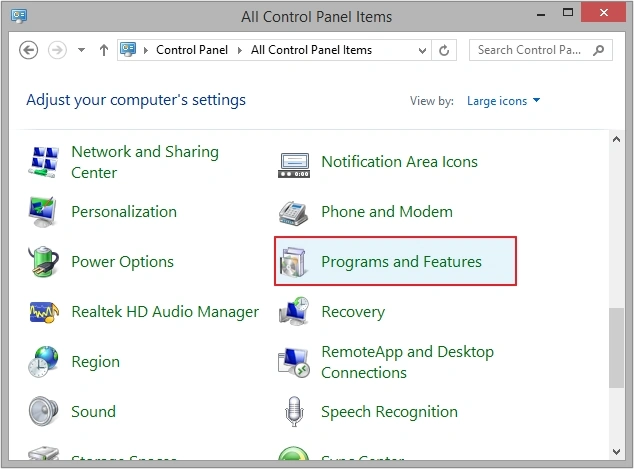Click the Sound speaker icon
Viewport: 634px width, 469px height.
tap(44, 412)
